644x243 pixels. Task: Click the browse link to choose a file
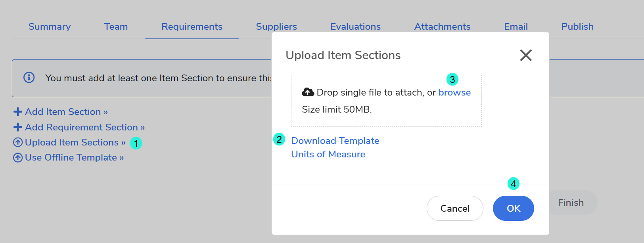(454, 92)
